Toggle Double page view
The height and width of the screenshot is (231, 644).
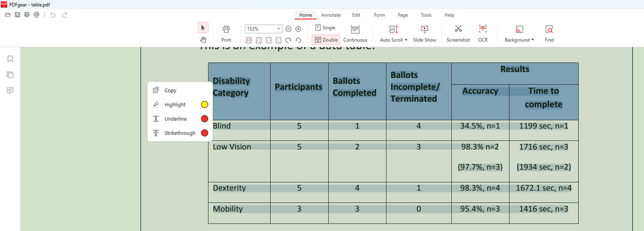tap(325, 40)
